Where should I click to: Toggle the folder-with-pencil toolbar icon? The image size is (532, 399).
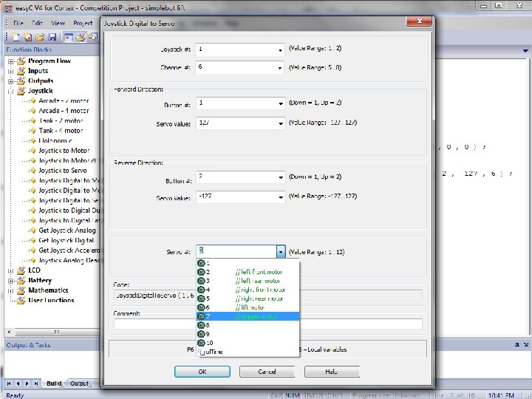[x=81, y=37]
